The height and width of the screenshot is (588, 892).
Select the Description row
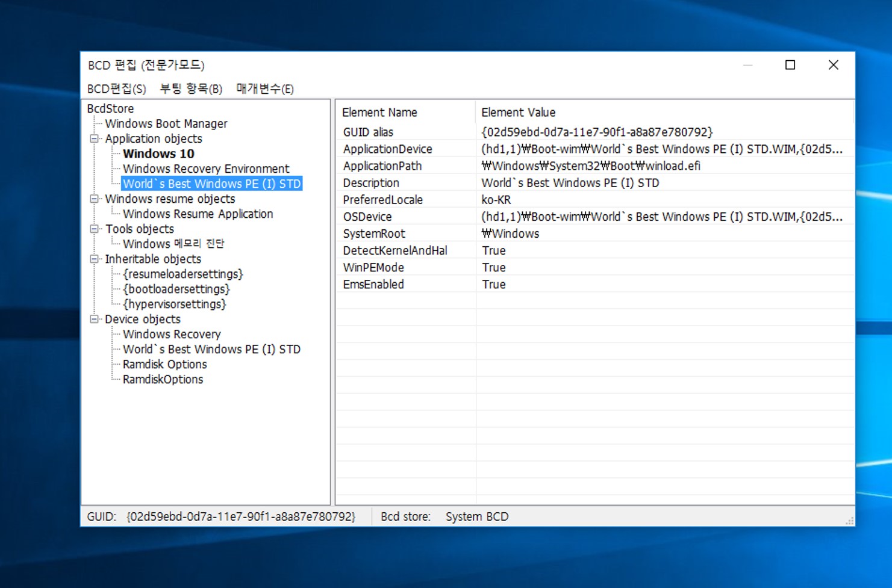tap(594, 183)
